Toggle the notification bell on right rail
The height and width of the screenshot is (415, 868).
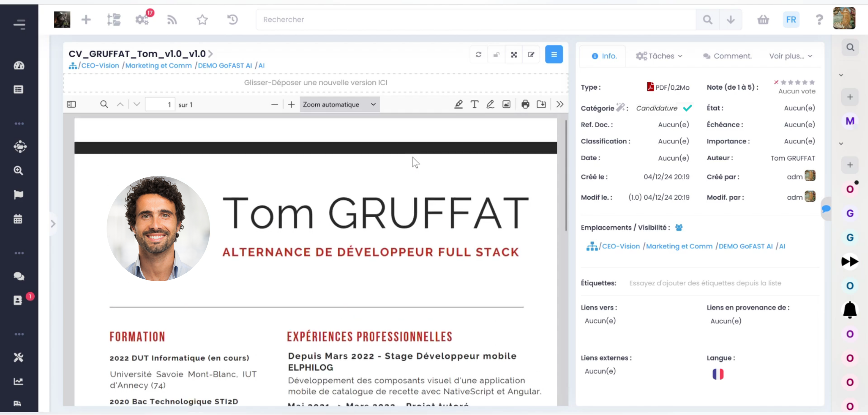850,310
